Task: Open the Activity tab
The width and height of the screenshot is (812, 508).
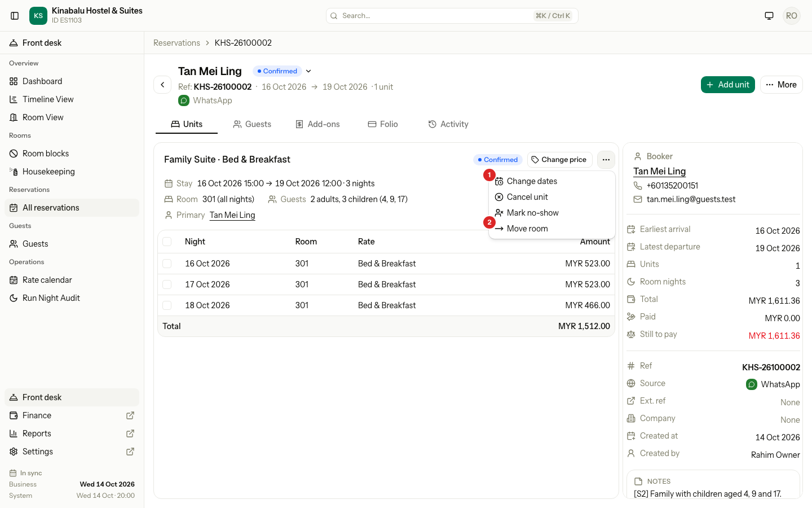Action: pos(448,124)
